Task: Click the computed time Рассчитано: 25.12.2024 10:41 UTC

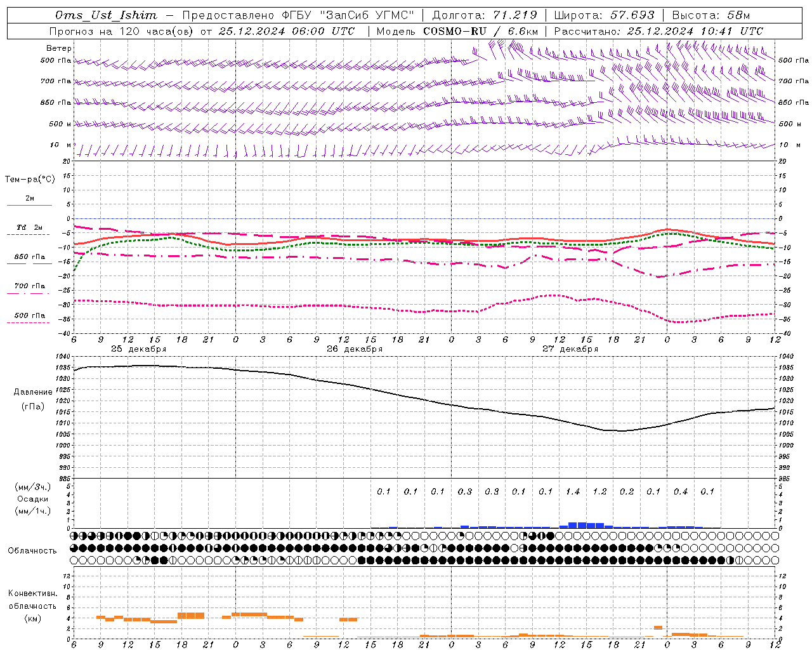Action: coord(658,31)
